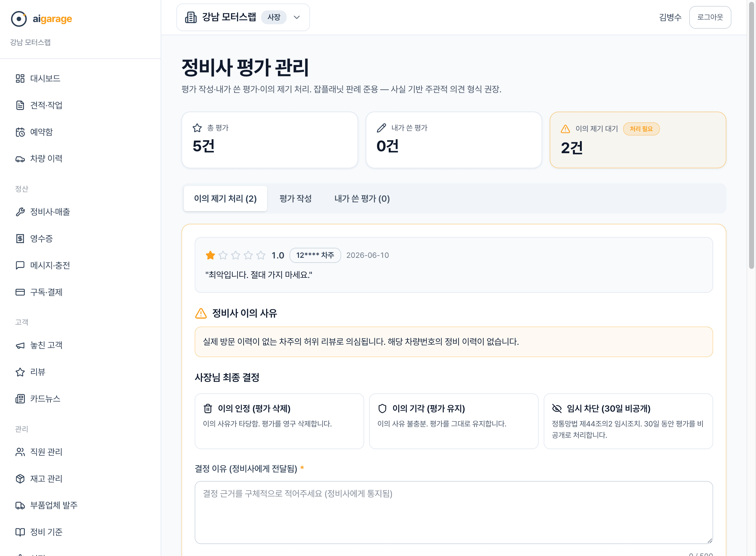Image resolution: width=756 pixels, height=556 pixels.
Task: Click the review text "최악입니다. 절대 가지 마세요."
Action: (x=259, y=275)
